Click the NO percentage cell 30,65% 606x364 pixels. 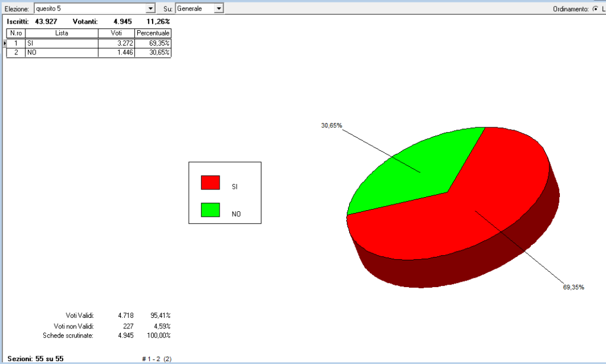(x=153, y=53)
